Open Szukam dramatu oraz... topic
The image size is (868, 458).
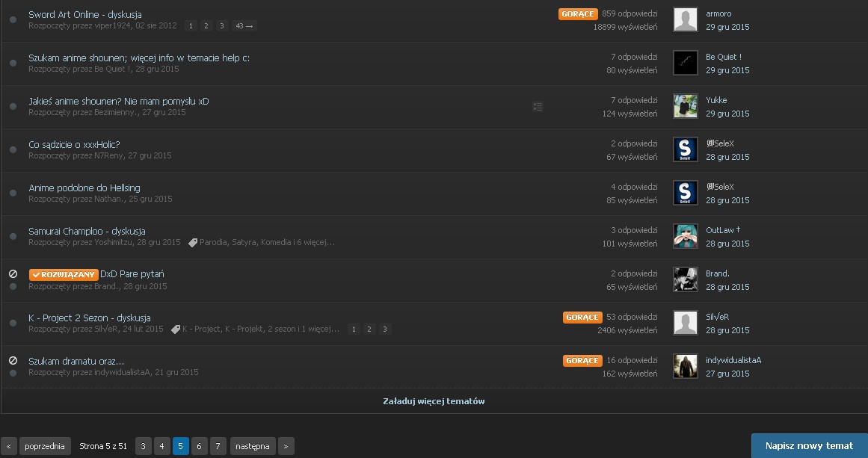coord(76,361)
